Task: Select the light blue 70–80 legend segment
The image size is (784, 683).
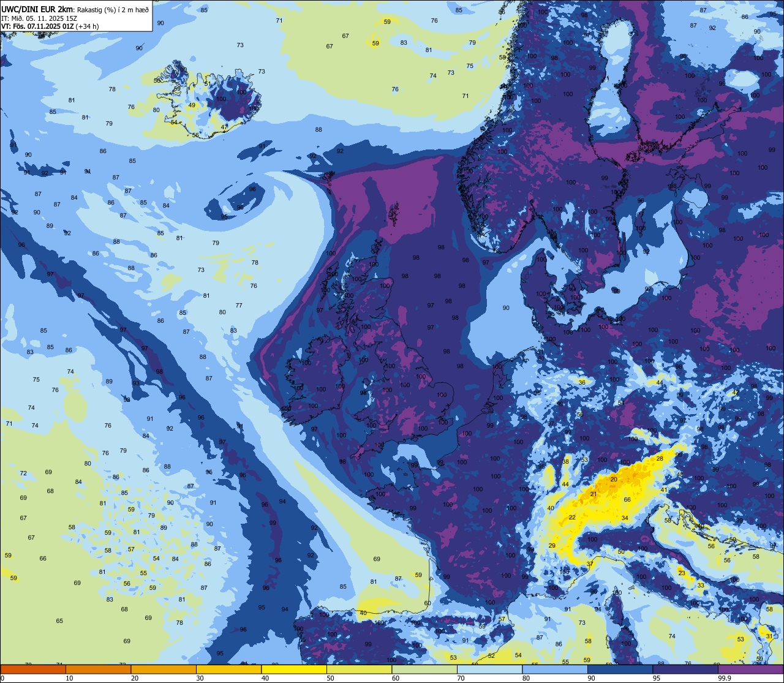Action: 490,670
